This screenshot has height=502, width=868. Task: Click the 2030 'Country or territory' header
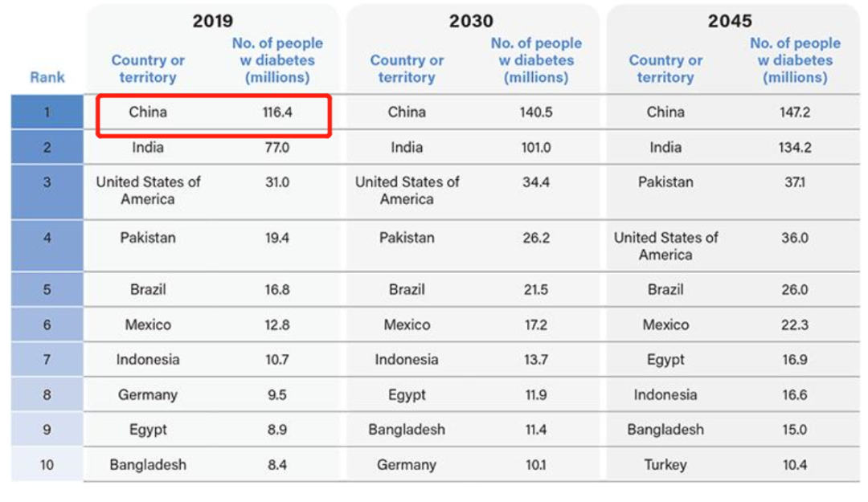click(407, 69)
